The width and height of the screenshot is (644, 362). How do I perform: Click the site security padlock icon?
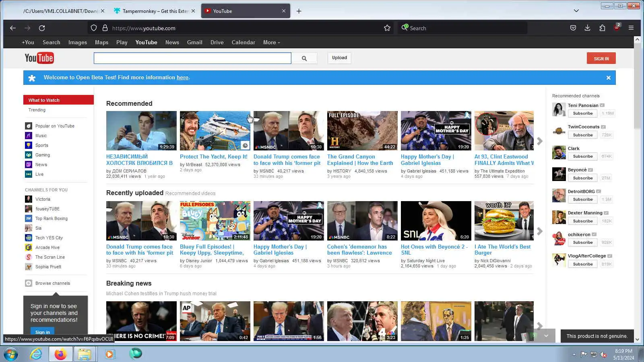click(x=105, y=28)
